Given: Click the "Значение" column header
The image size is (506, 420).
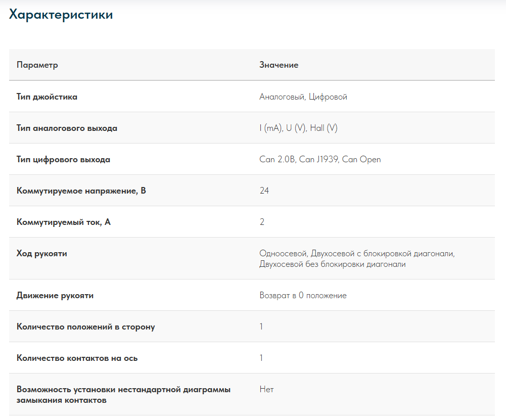Looking at the screenshot, I should point(279,65).
